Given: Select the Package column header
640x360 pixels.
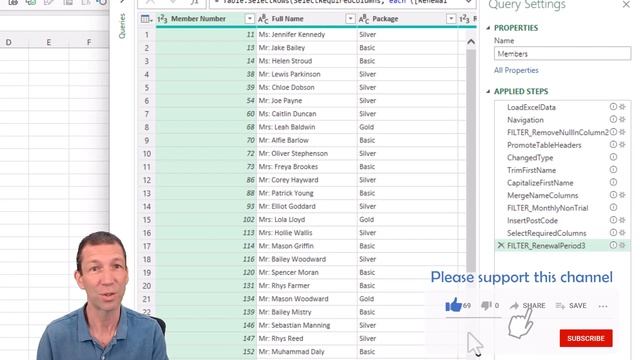Looking at the screenshot, I should (x=385, y=19).
